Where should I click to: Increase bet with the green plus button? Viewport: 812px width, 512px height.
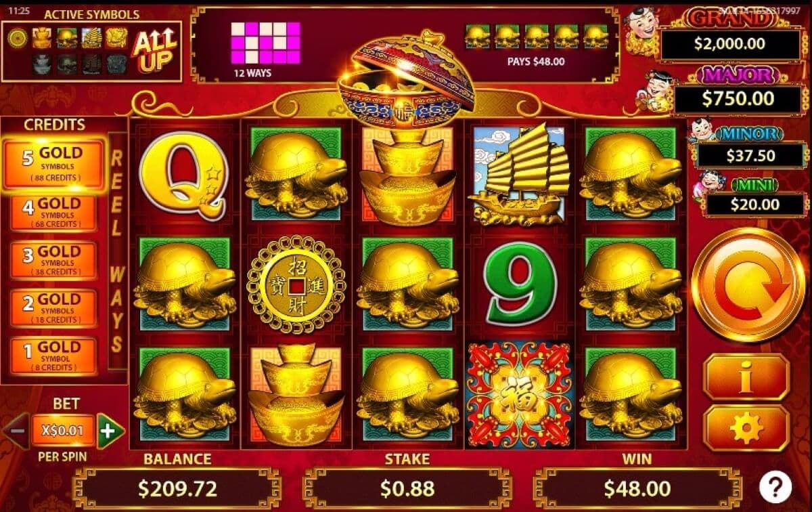[x=110, y=430]
